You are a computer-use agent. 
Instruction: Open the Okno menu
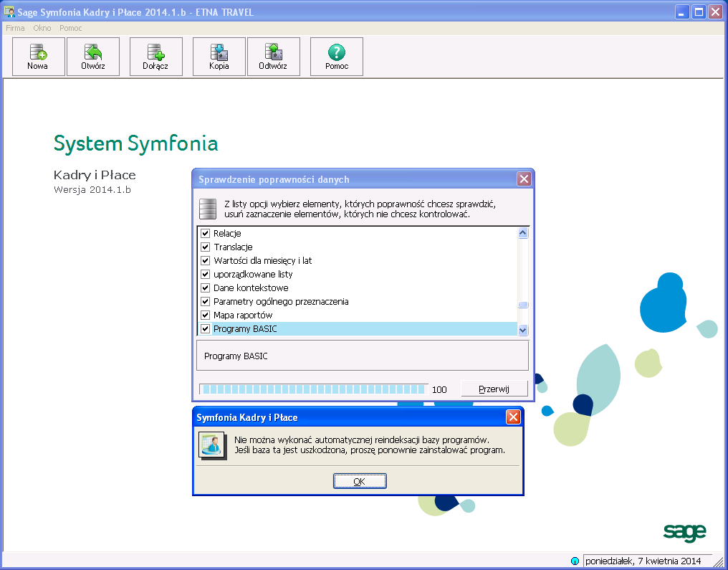pos(42,28)
